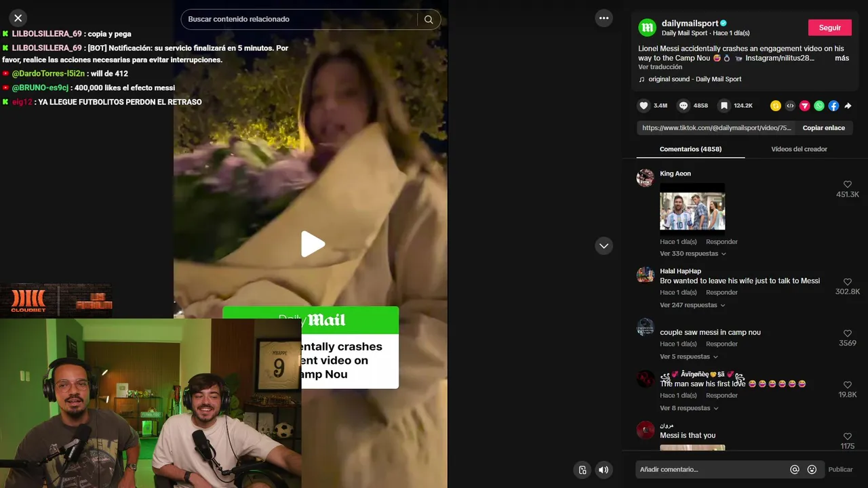
Task: Open Halal HapHap's profile picture
Action: pyautogui.click(x=645, y=275)
